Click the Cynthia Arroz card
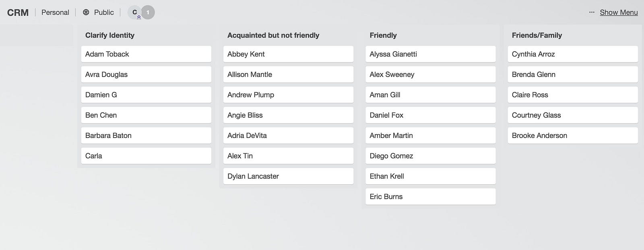 click(x=572, y=54)
